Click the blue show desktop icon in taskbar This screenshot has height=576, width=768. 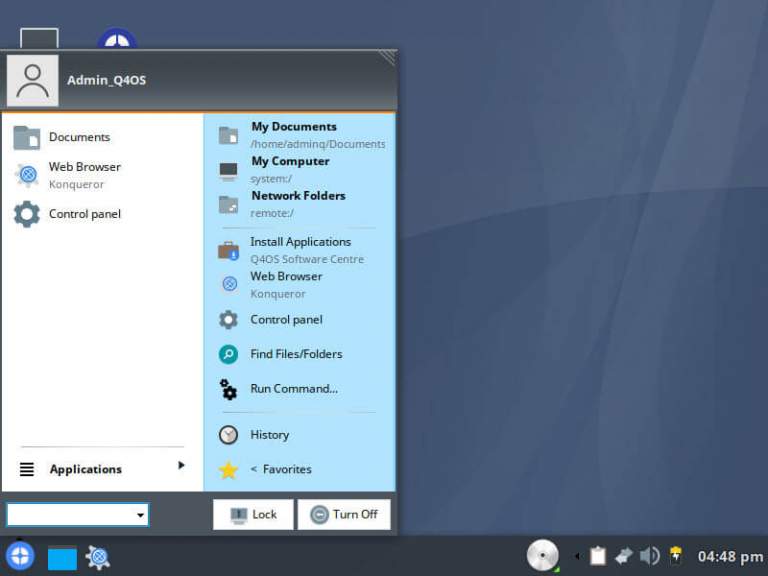tap(62, 559)
